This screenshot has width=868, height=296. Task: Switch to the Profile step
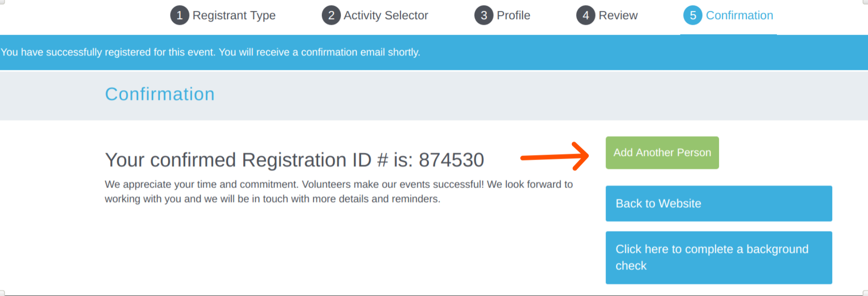513,16
